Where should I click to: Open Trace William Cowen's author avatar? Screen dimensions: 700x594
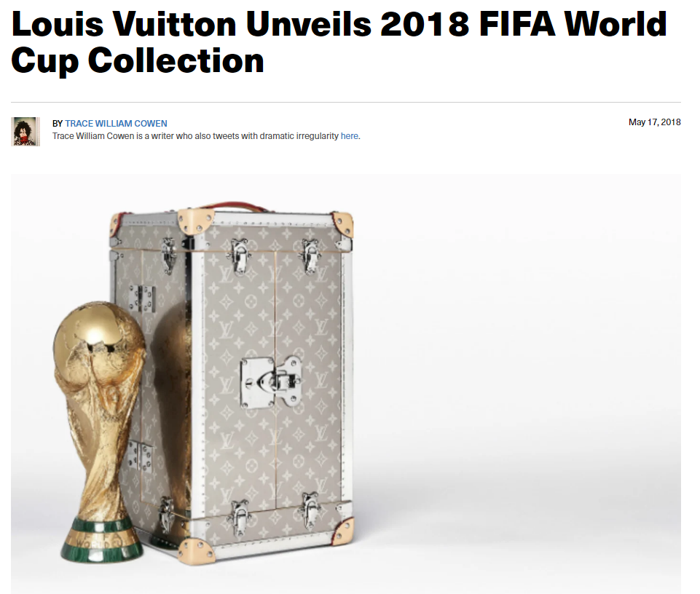pos(25,131)
